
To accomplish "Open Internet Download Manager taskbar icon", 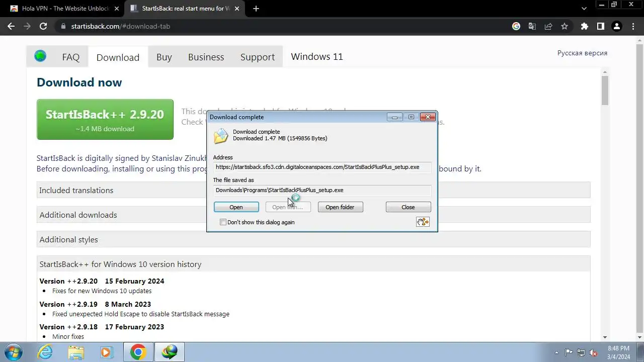I will click(x=169, y=352).
